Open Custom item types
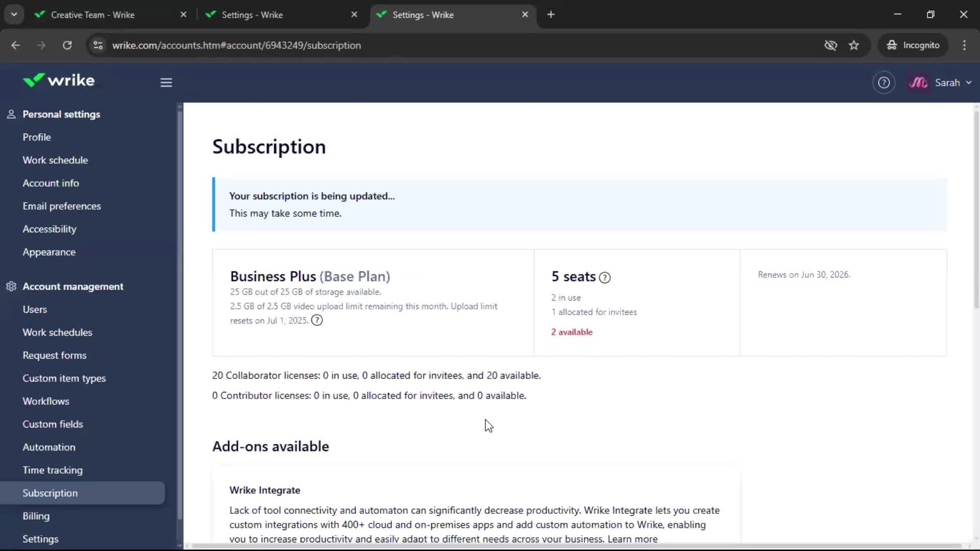 tap(64, 379)
